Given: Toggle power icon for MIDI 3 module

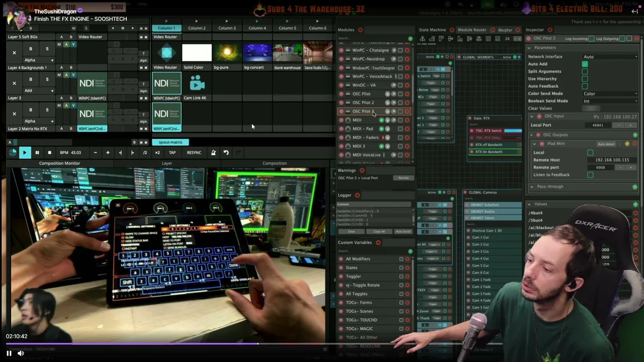Looking at the screenshot, I should coord(342,146).
